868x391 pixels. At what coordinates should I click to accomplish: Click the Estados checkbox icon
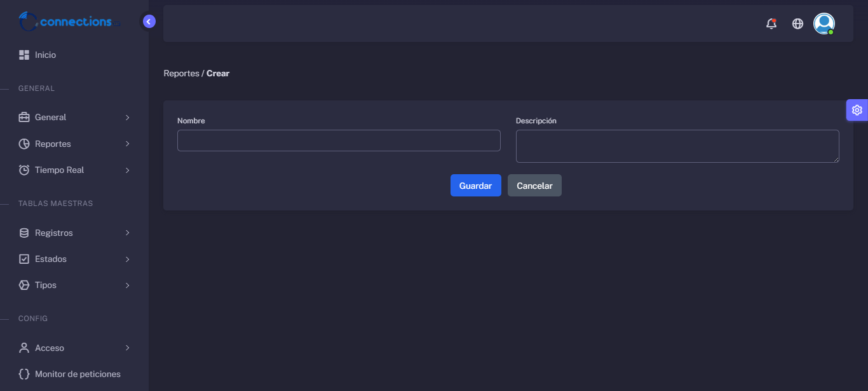coord(24,259)
